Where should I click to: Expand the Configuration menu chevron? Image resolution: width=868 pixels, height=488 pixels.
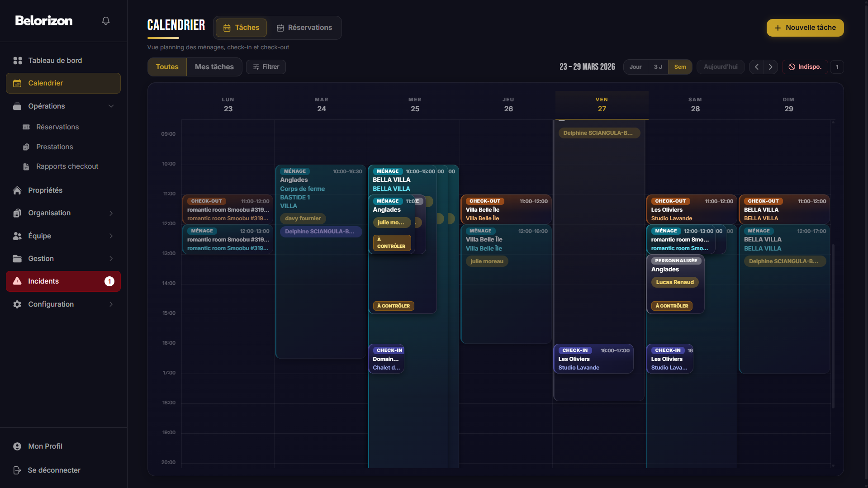pos(111,304)
